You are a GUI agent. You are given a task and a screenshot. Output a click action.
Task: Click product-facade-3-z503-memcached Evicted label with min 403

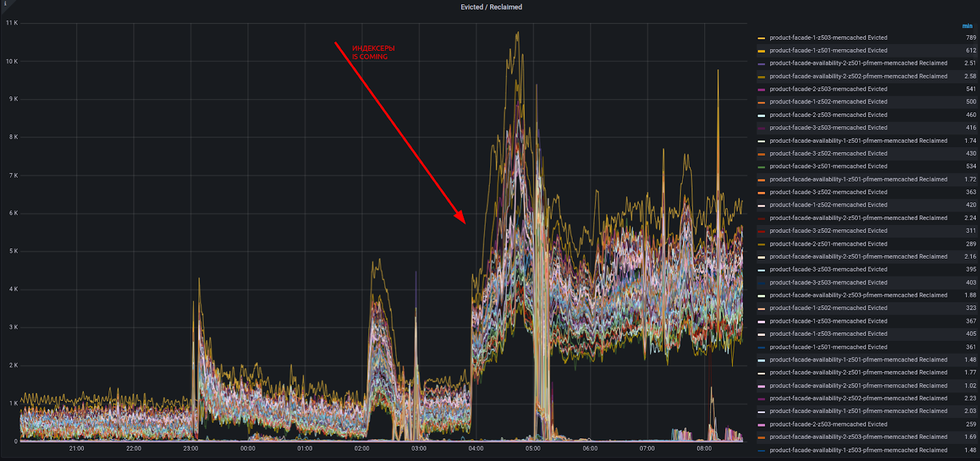pyautogui.click(x=829, y=282)
